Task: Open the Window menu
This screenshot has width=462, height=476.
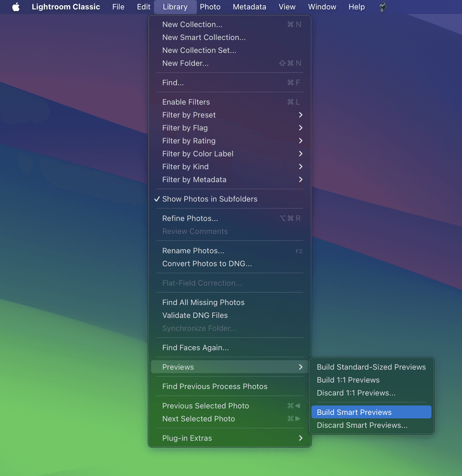Action: [322, 7]
